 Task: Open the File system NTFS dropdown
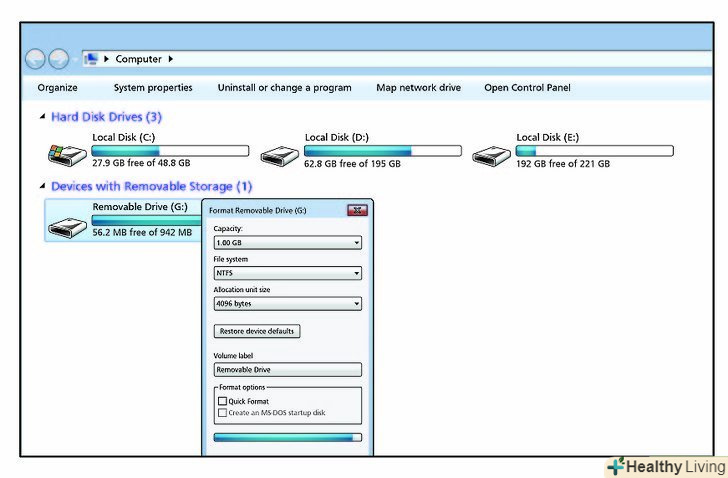click(287, 273)
